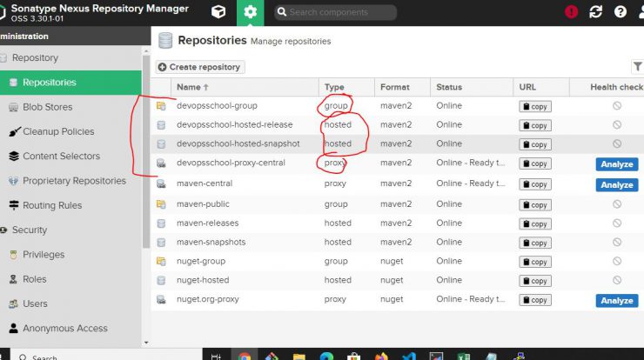Image resolution: width=644 pixels, height=360 pixels.
Task: Open the Help question mark icon
Action: (621, 12)
